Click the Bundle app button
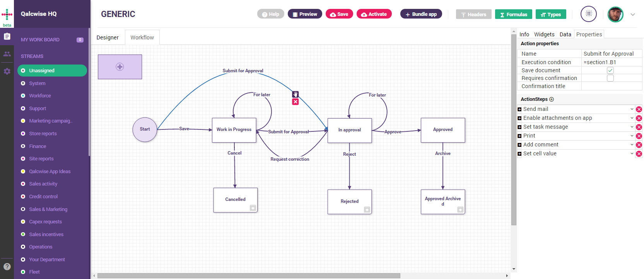The width and height of the screenshot is (644, 279). pos(421,14)
